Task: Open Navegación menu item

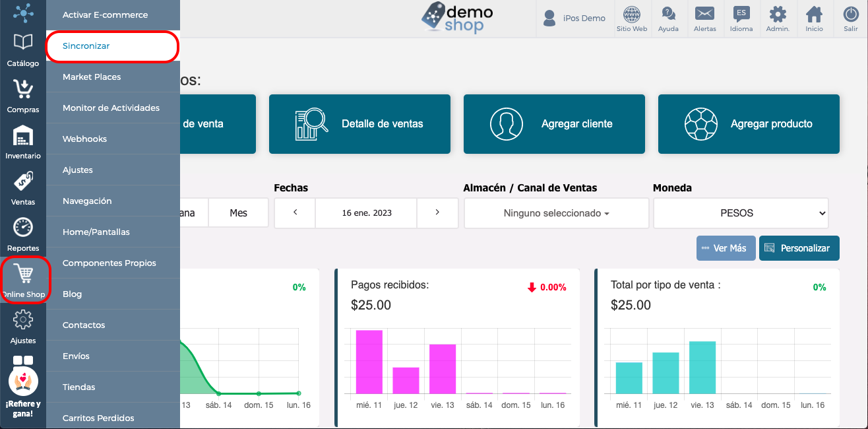Action: click(113, 201)
